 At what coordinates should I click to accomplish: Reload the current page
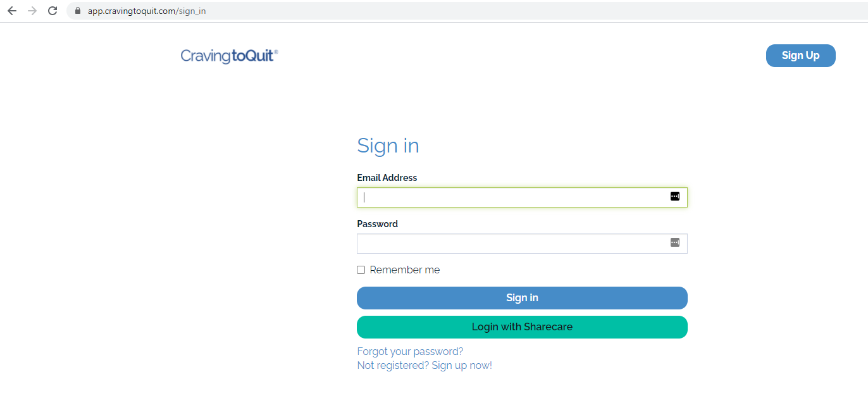pyautogui.click(x=53, y=11)
